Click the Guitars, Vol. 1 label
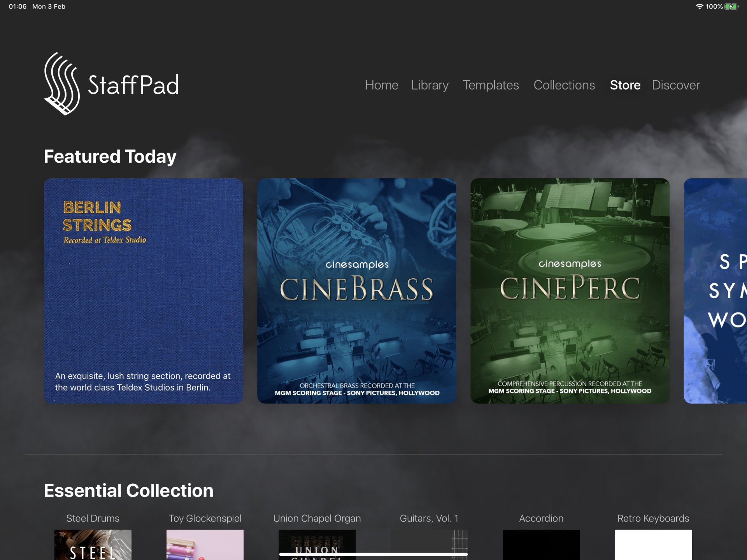Screen dimensions: 747x560 point(429,518)
